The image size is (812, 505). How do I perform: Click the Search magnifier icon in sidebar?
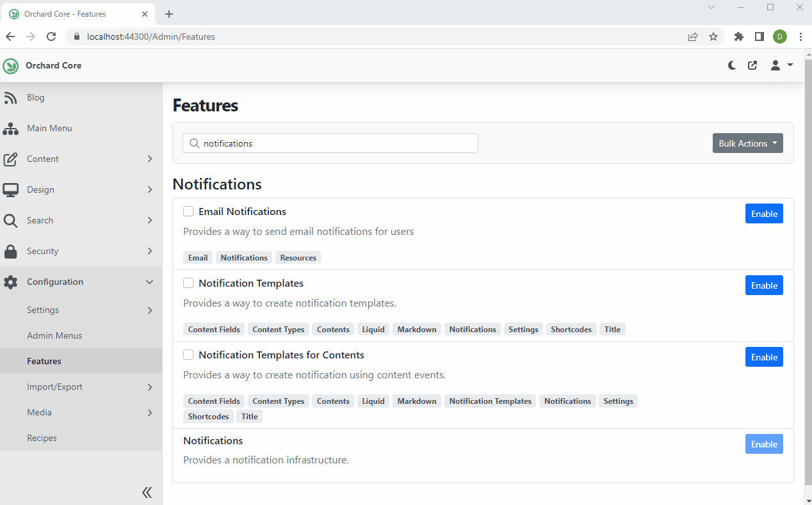pos(10,220)
